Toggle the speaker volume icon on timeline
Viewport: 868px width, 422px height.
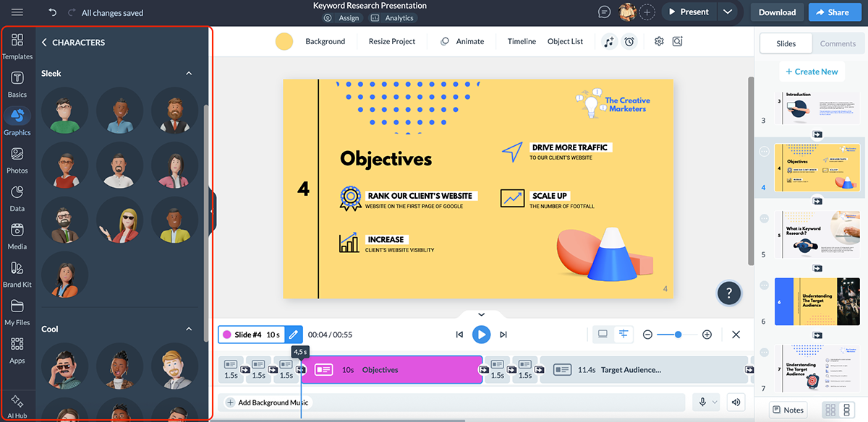click(x=736, y=402)
